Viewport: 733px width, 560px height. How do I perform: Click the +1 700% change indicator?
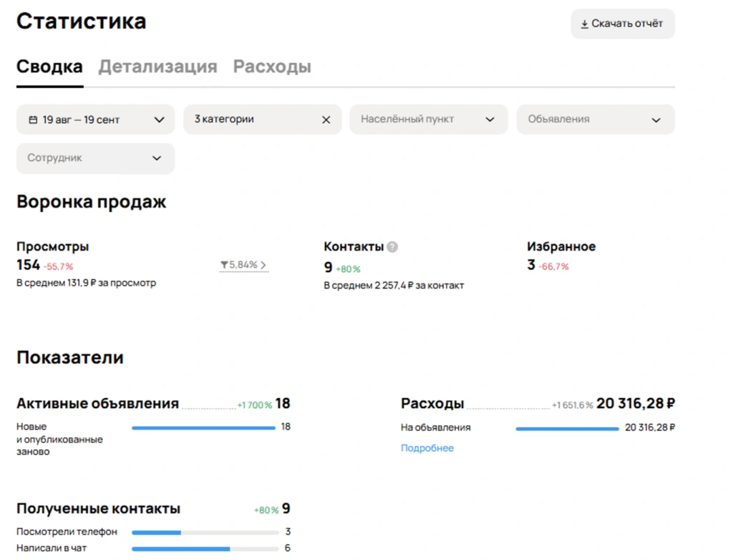tap(254, 405)
